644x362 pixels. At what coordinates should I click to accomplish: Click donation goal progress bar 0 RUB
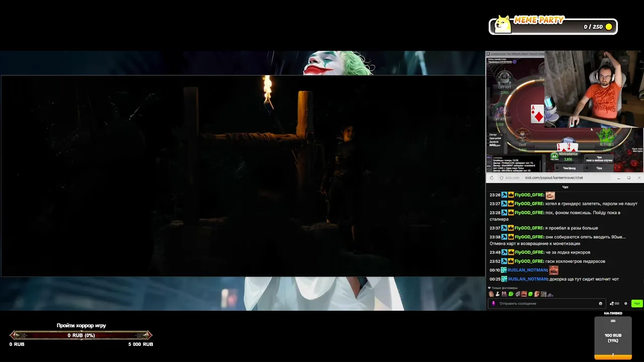[81, 335]
